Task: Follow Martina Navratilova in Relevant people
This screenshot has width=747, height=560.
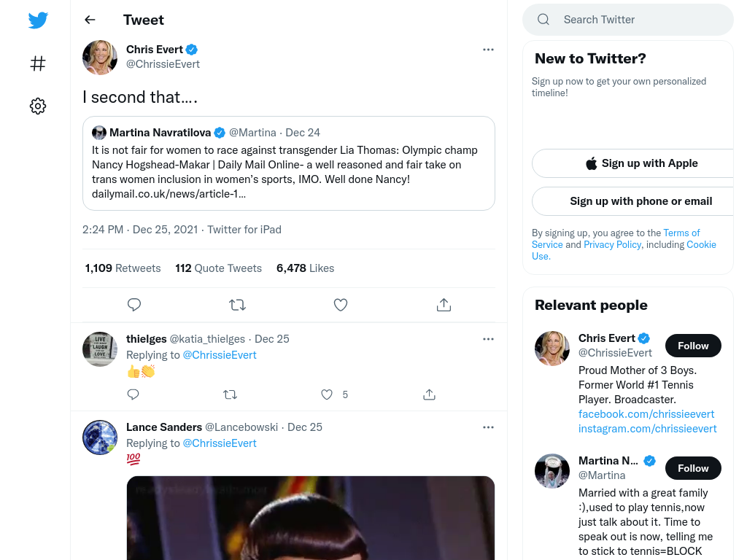Action: click(693, 468)
